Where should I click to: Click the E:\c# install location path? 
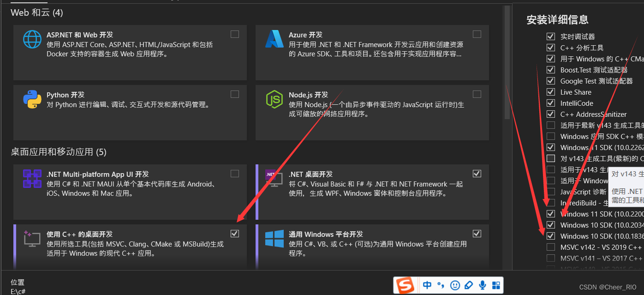[18, 292]
